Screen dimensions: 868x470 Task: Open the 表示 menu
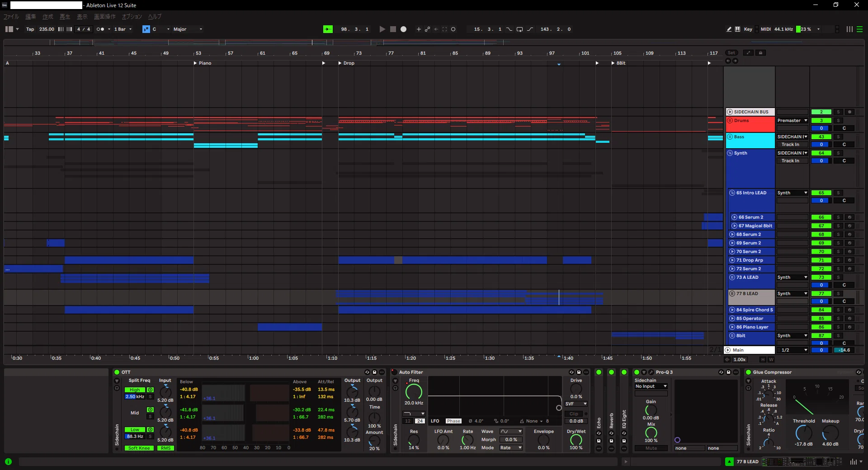point(82,17)
